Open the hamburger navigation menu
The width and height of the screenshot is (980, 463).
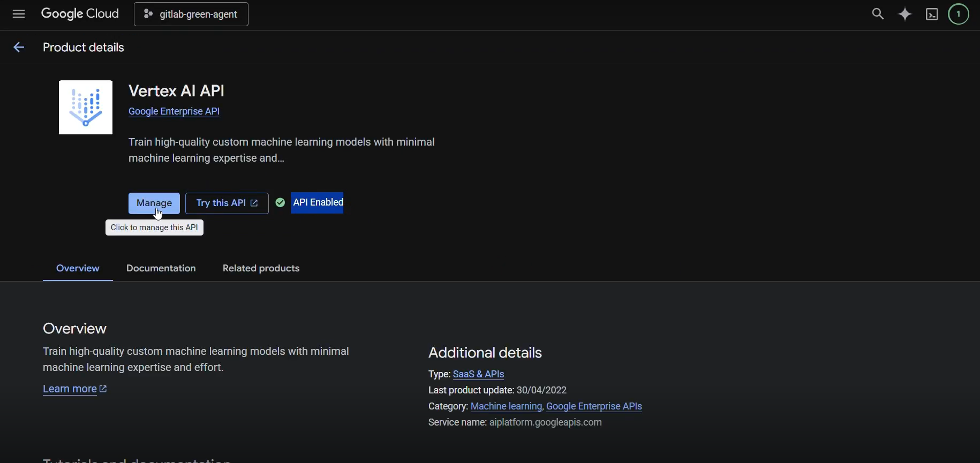tap(19, 14)
